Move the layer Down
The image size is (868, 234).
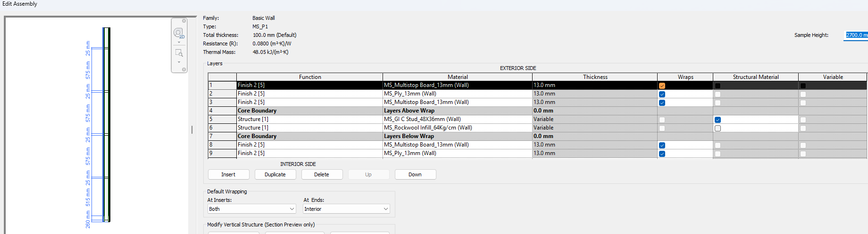(x=415, y=174)
